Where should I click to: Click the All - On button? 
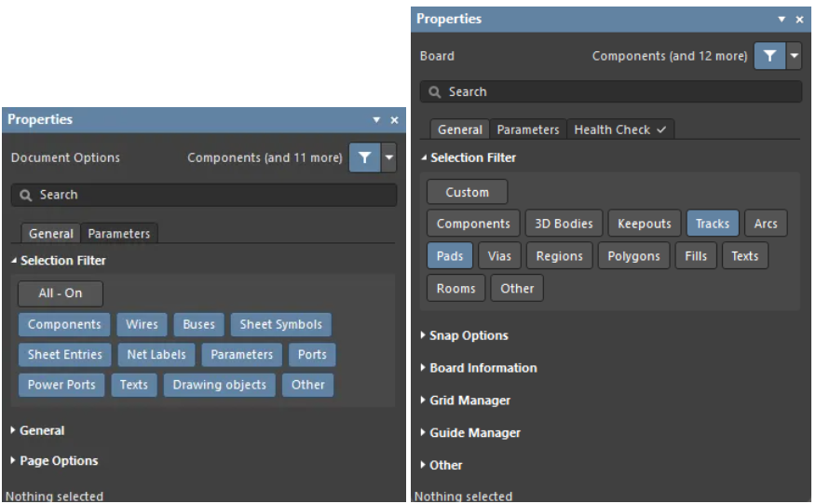pos(61,293)
